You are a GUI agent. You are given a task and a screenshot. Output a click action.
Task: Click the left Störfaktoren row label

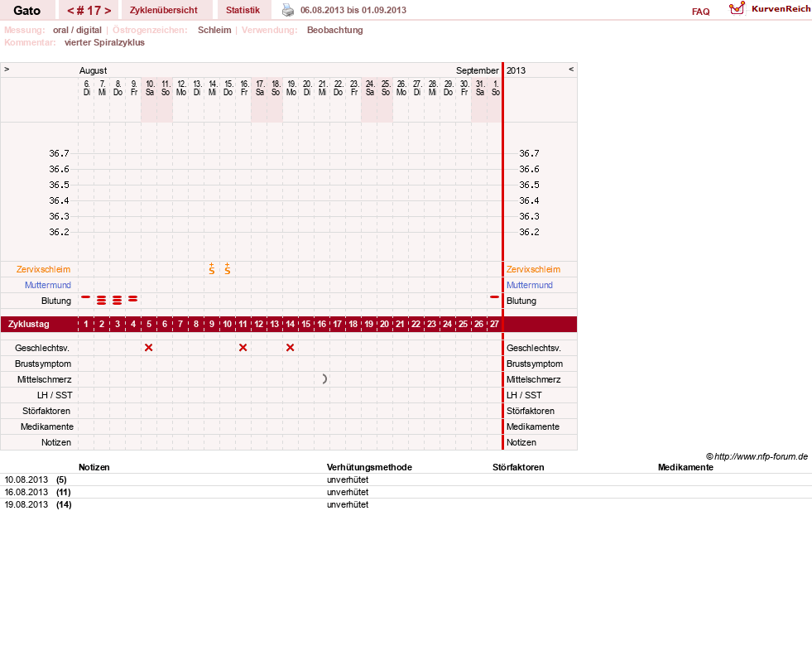[46, 411]
